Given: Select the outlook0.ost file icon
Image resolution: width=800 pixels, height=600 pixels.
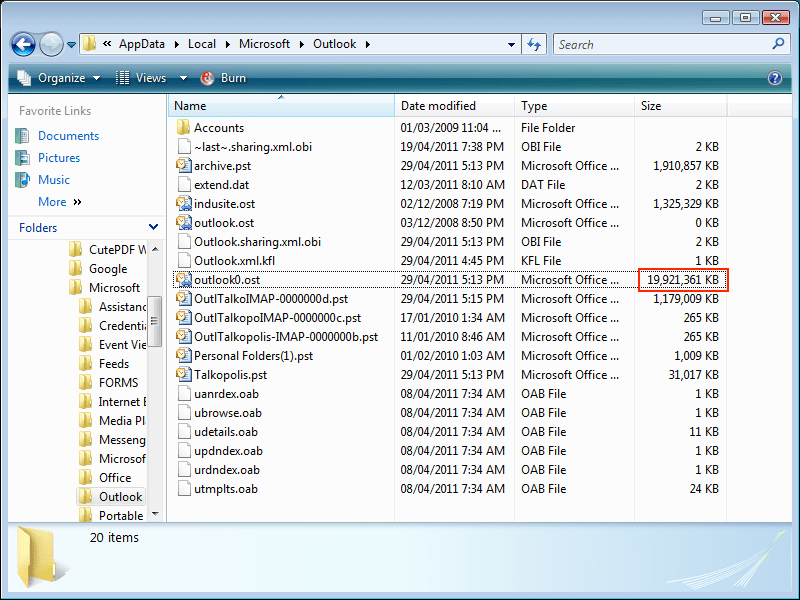Looking at the screenshot, I should click(184, 280).
